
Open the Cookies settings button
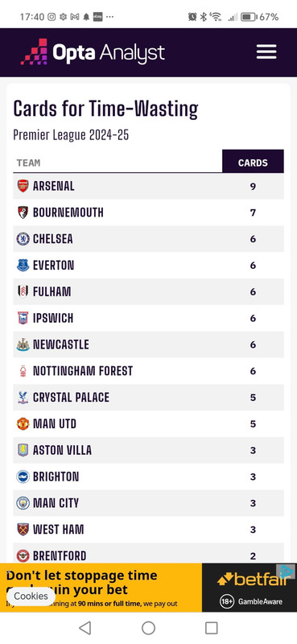[x=31, y=596]
